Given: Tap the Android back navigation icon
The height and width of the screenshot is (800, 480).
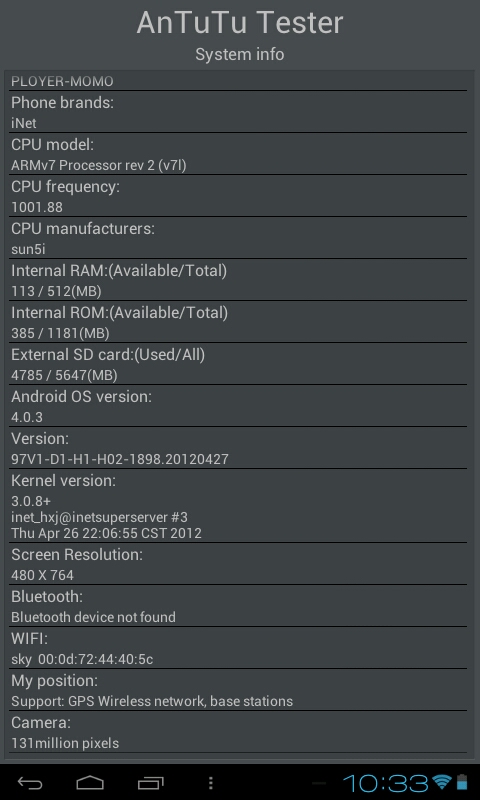Looking at the screenshot, I should 30,782.
